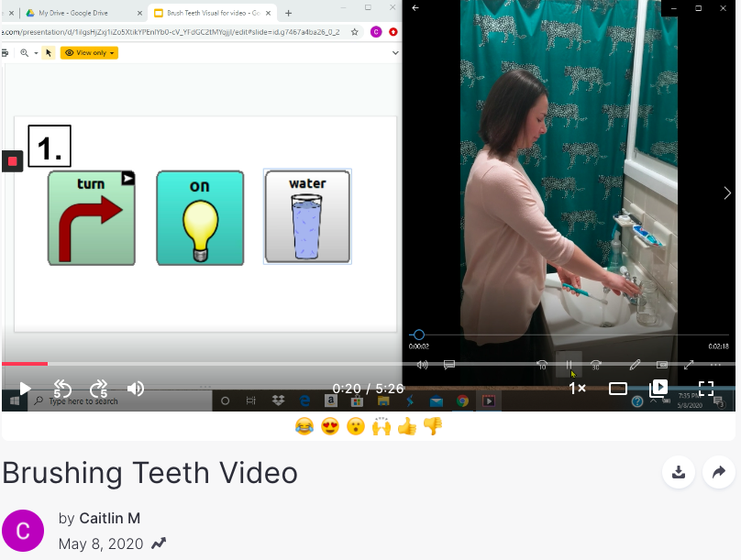React with the heart-eyes emoji
The width and height of the screenshot is (741, 560).
pos(329,426)
